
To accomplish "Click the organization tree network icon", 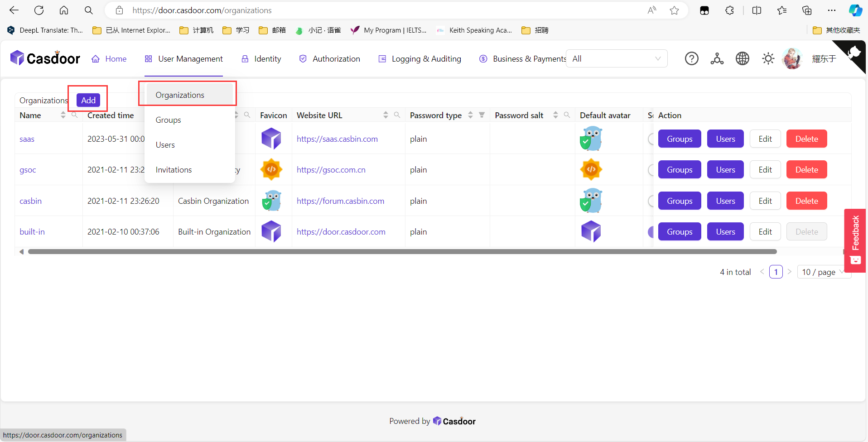I will [717, 58].
